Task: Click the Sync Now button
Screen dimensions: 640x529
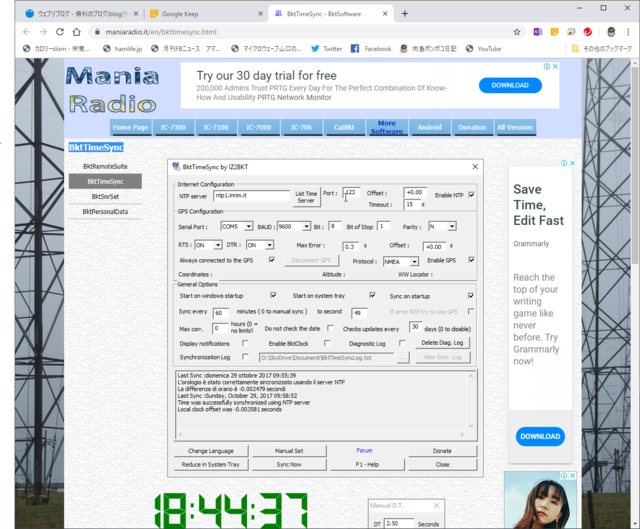Action: click(289, 465)
